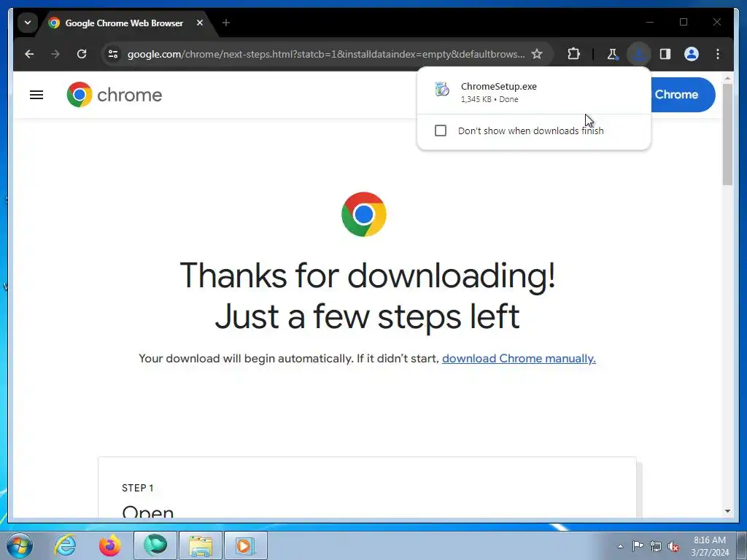
Task: Open Action Center flag icon
Action: 638,545
